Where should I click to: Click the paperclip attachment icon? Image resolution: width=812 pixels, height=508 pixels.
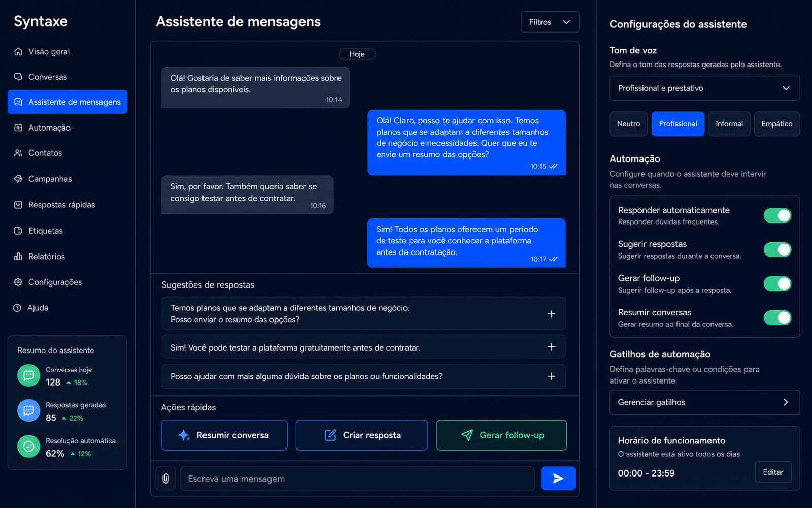165,479
